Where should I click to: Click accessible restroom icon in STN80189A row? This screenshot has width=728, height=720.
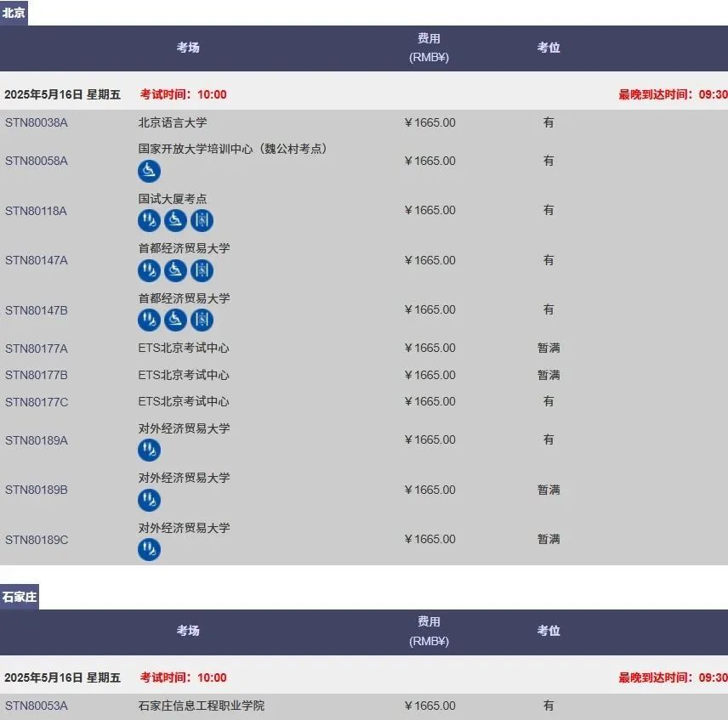pyautogui.click(x=149, y=451)
